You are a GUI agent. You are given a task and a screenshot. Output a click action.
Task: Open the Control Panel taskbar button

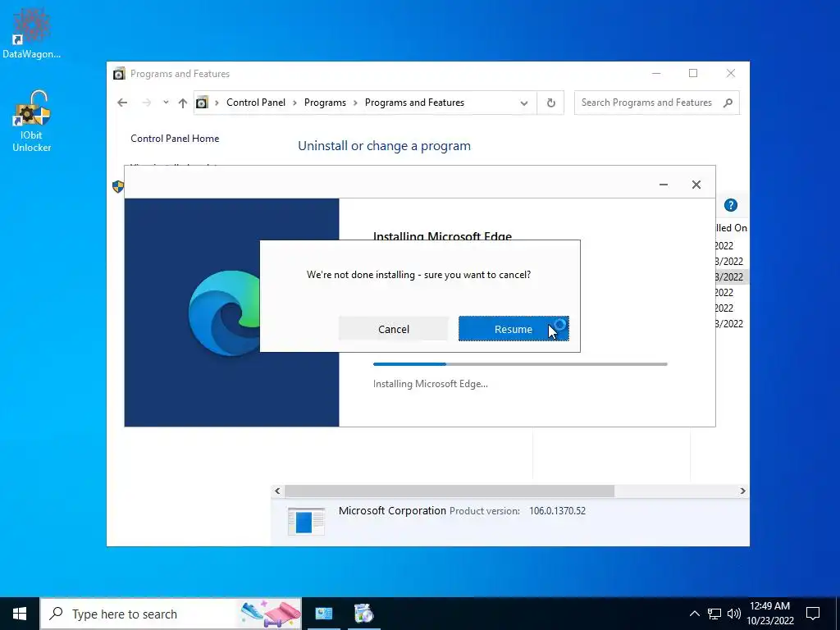click(323, 614)
